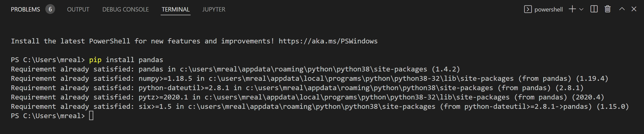The width and height of the screenshot is (644, 134).
Task: Kill the terminal using trash icon
Action: 608,9
